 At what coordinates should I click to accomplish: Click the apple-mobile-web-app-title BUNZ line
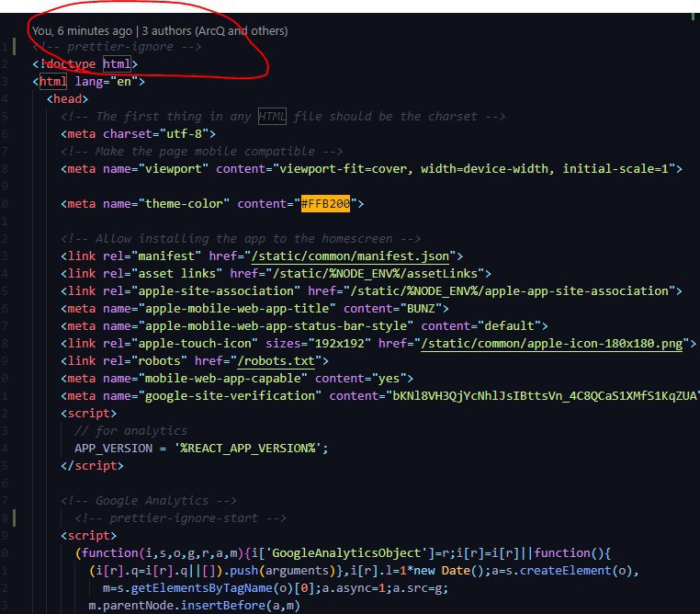click(254, 309)
